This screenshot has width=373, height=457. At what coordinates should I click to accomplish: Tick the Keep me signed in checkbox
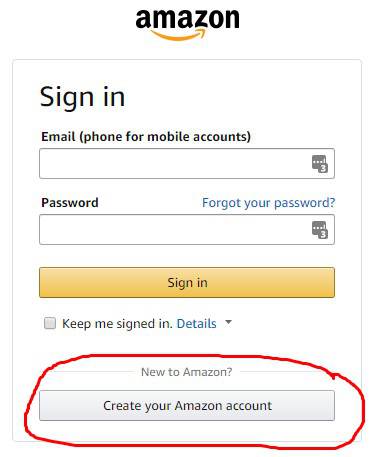50,323
